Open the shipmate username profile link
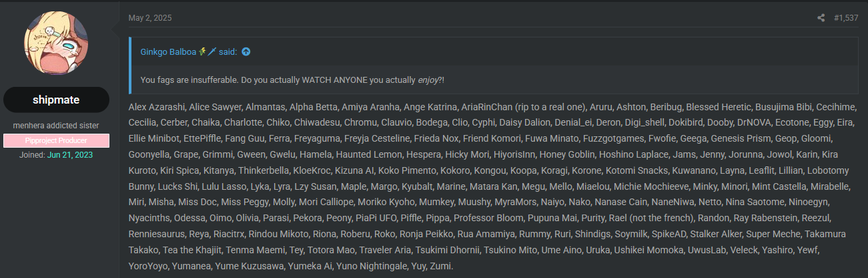868x278 pixels. pos(56,100)
